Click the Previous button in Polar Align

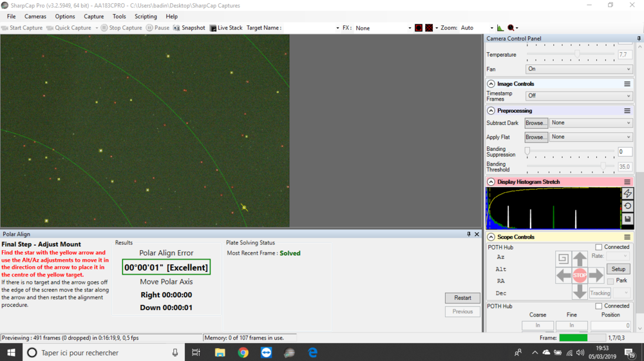click(462, 311)
